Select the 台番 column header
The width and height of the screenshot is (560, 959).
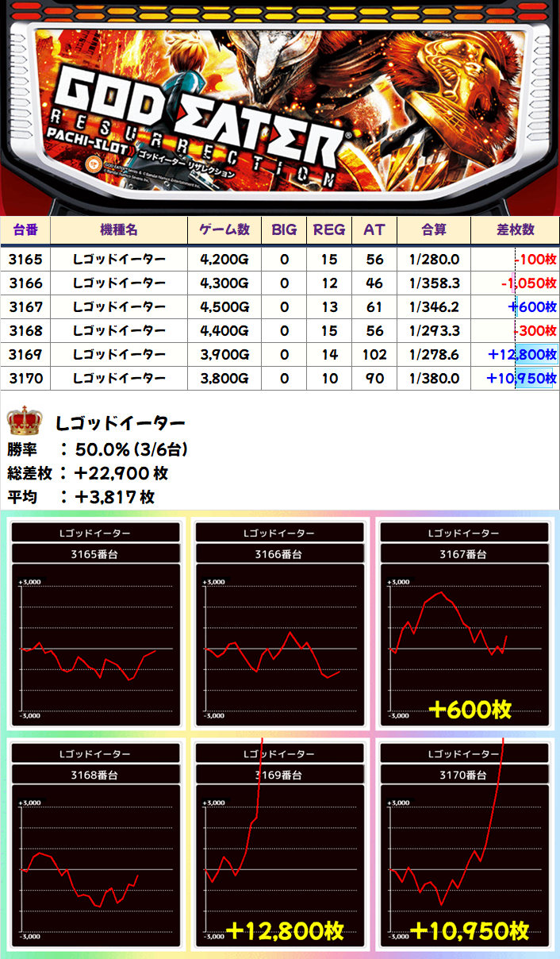click(x=26, y=230)
